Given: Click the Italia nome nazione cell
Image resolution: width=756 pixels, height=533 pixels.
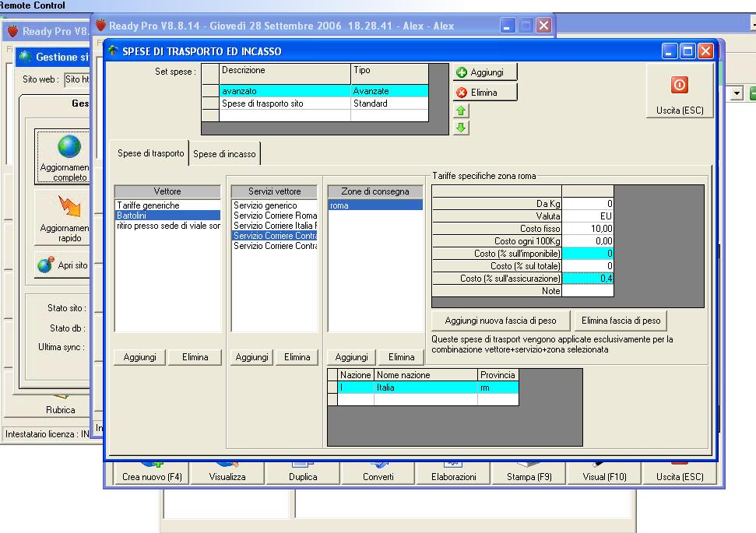Looking at the screenshot, I should click(x=426, y=387).
